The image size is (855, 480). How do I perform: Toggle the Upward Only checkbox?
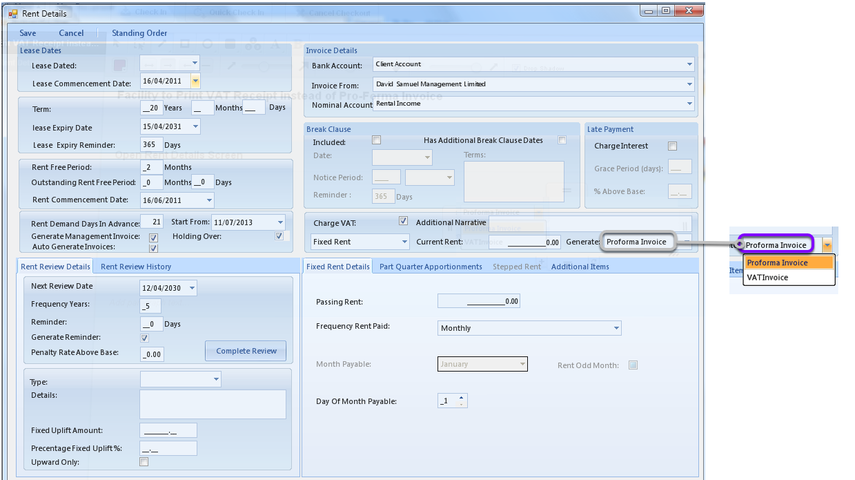click(144, 462)
